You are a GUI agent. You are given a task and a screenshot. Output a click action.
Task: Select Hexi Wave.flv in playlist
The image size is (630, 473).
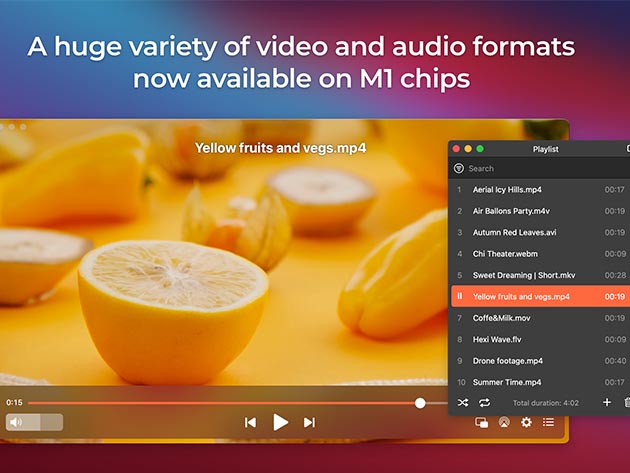coord(539,340)
